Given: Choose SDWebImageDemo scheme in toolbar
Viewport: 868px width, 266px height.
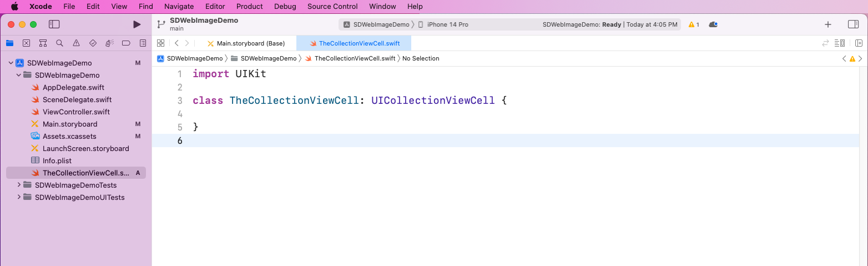Looking at the screenshot, I should tap(376, 24).
